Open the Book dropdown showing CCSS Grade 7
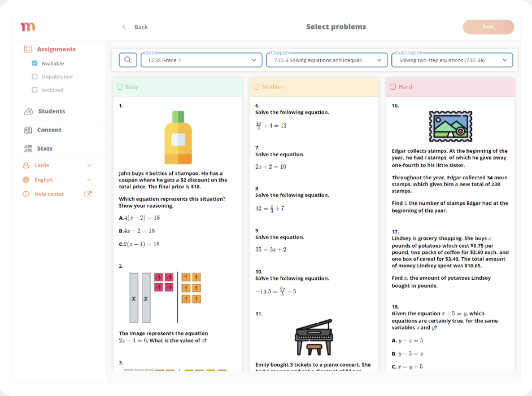532x396 pixels. 201,59
